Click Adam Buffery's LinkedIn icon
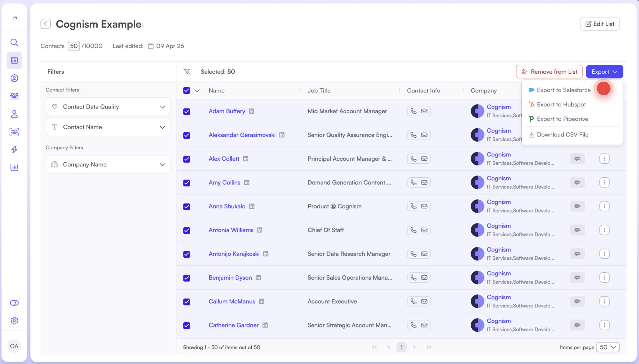The image size is (639, 364). tap(251, 111)
